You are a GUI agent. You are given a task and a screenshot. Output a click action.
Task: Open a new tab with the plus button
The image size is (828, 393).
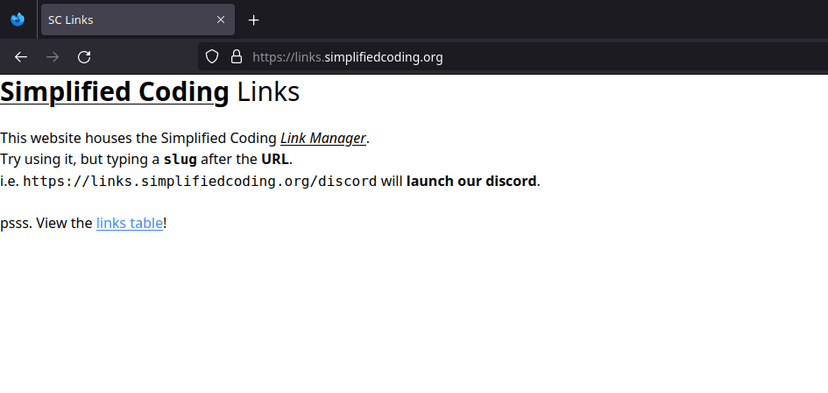pyautogui.click(x=253, y=20)
